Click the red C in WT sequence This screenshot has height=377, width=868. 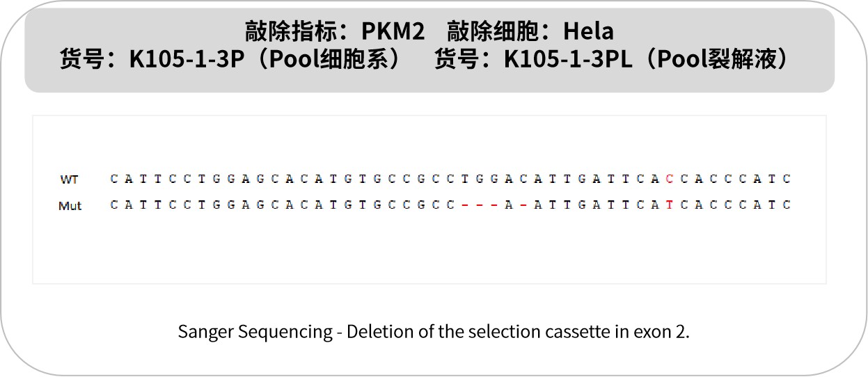pos(670,179)
